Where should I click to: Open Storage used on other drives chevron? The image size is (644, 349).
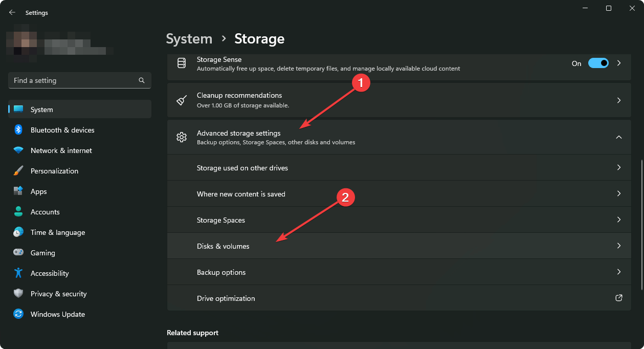(x=619, y=167)
